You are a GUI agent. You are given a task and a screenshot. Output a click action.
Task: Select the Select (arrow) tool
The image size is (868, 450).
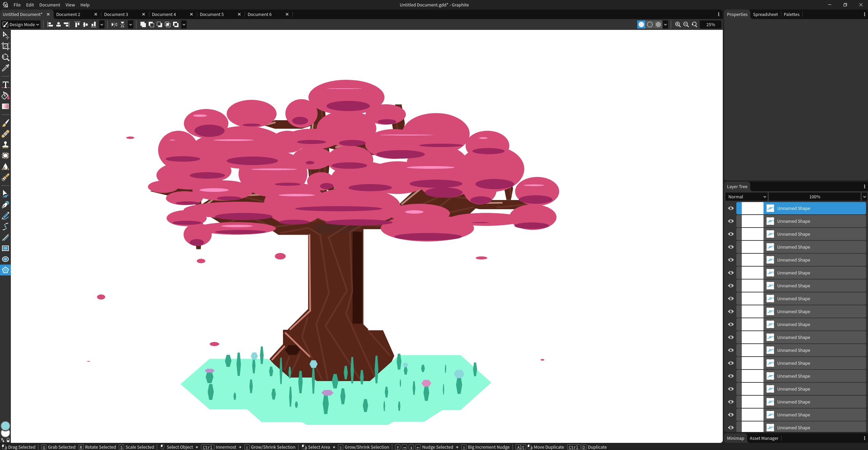point(5,35)
